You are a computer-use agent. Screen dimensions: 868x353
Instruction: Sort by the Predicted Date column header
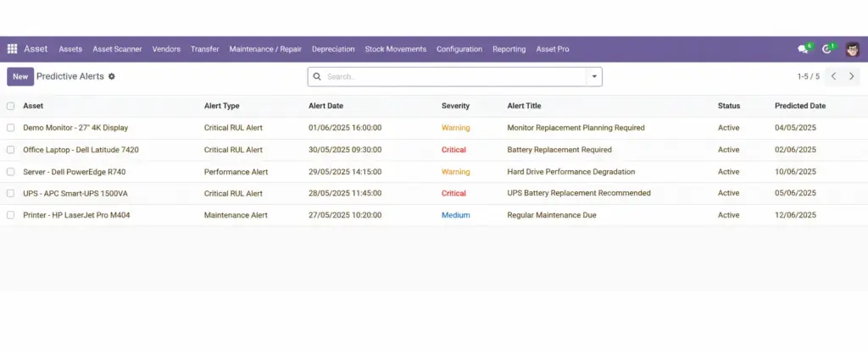click(x=800, y=106)
